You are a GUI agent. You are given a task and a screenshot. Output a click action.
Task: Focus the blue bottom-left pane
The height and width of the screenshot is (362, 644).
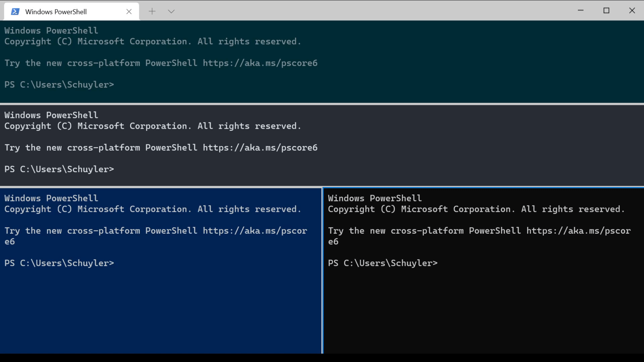tap(161, 271)
